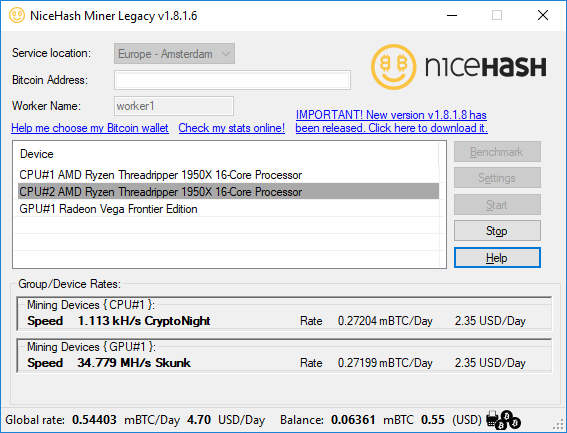This screenshot has height=433, width=567.
Task: Click the Help button
Action: (x=497, y=258)
